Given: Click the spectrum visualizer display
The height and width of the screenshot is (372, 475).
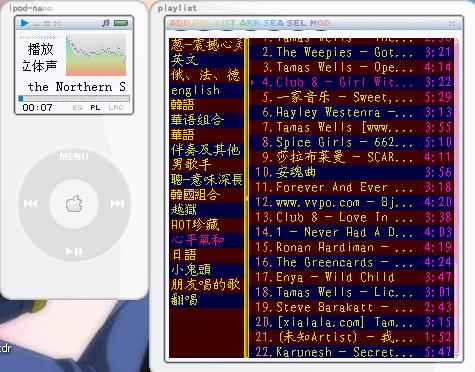Looking at the screenshot, I should pyautogui.click(x=96, y=55).
